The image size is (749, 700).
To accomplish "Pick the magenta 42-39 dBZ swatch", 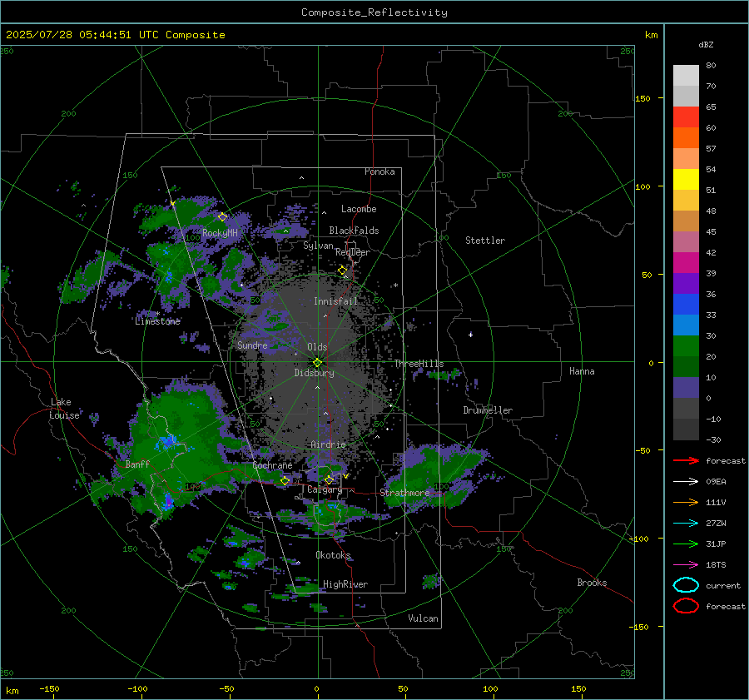I will pyautogui.click(x=686, y=263).
